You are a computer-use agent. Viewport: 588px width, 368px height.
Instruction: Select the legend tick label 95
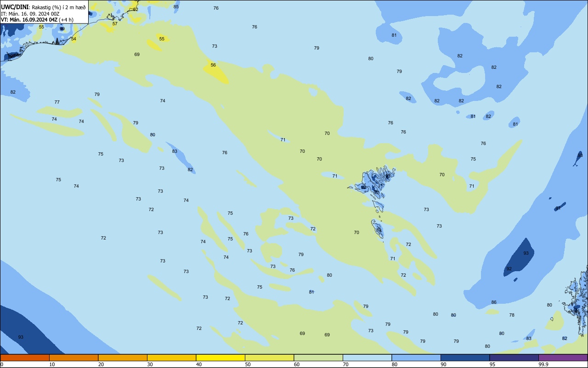(492, 364)
